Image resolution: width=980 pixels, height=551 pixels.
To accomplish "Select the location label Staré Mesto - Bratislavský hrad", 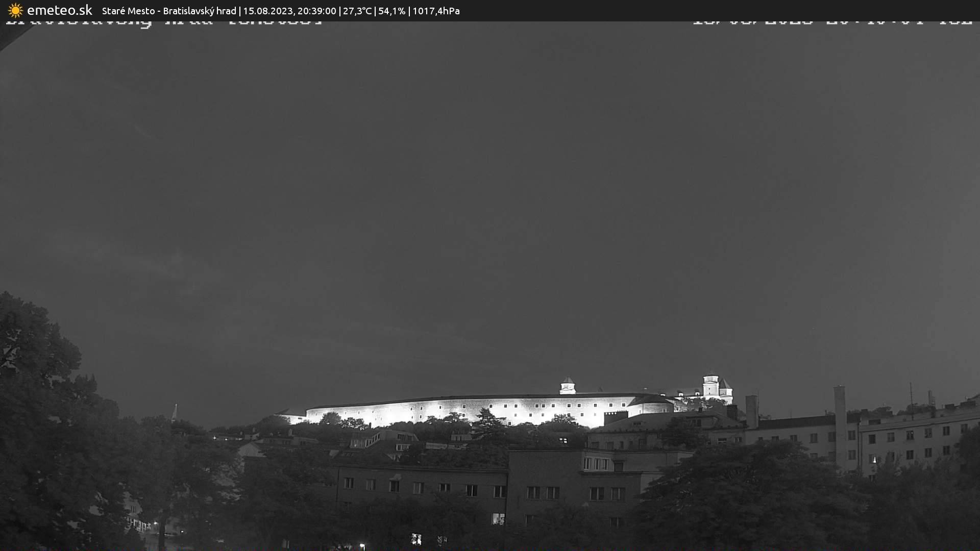I will tap(168, 10).
